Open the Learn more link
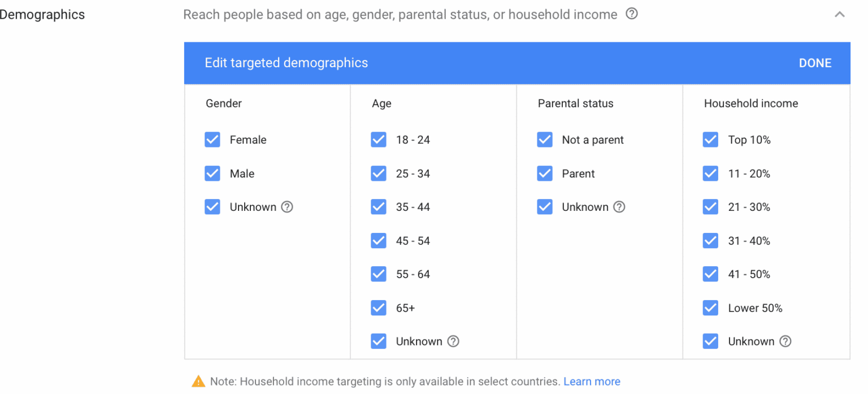The image size is (868, 394). (x=592, y=382)
